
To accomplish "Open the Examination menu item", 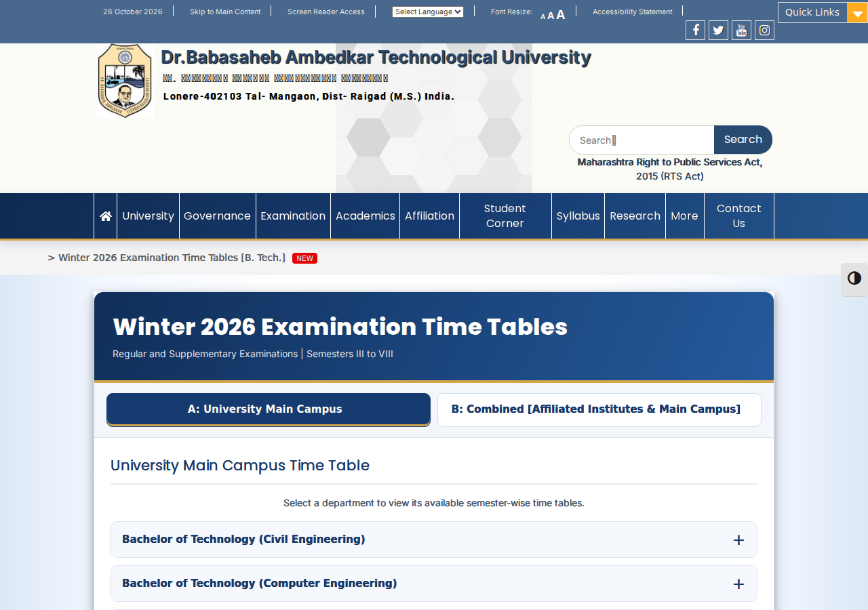I will coord(293,216).
